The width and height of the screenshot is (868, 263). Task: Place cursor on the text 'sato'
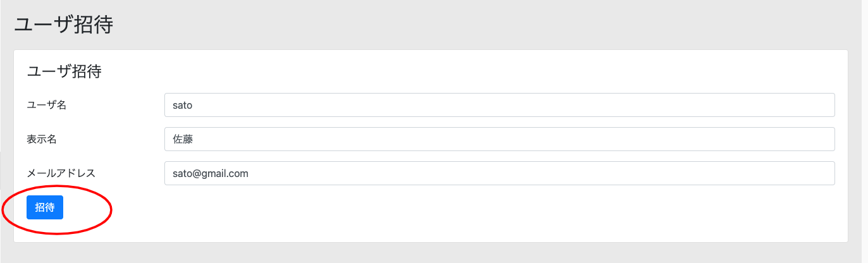(x=183, y=105)
